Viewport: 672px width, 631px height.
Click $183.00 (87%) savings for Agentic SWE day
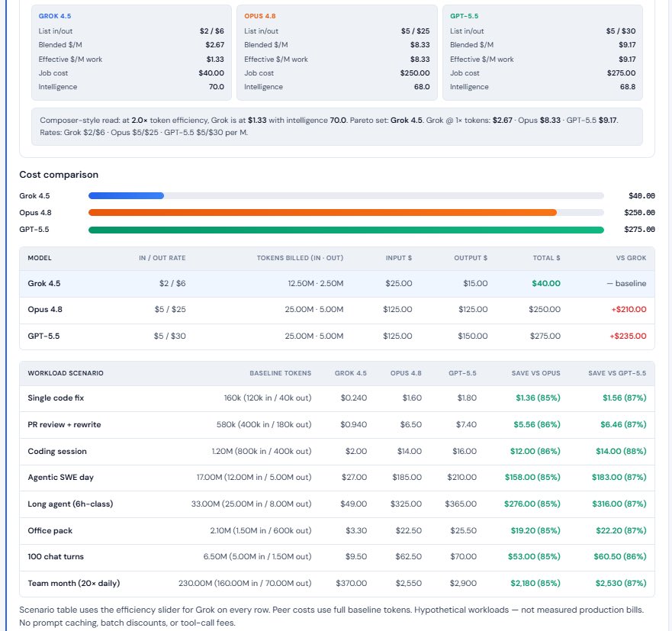(619, 477)
